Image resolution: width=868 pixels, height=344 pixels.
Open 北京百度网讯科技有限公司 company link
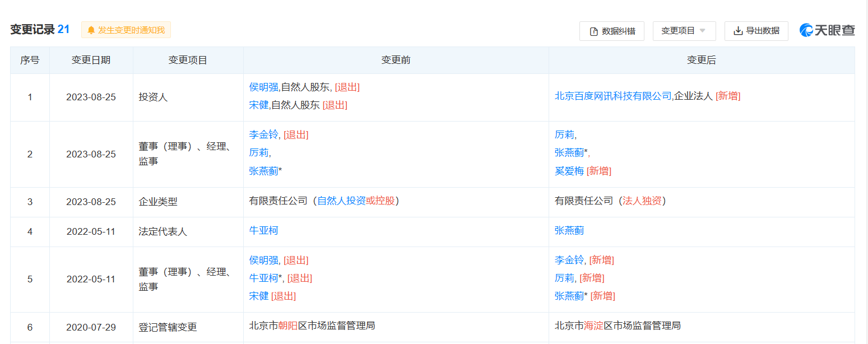(x=613, y=96)
